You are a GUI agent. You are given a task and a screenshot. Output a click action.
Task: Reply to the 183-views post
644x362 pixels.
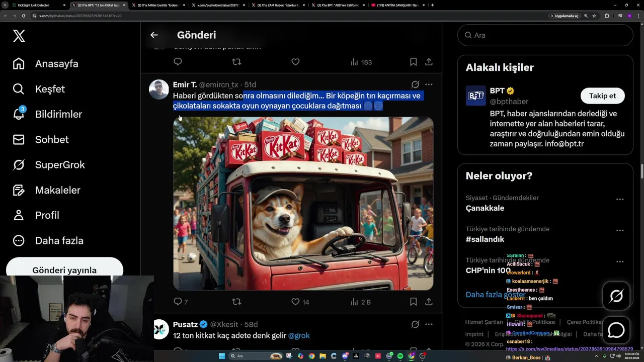coord(178,62)
